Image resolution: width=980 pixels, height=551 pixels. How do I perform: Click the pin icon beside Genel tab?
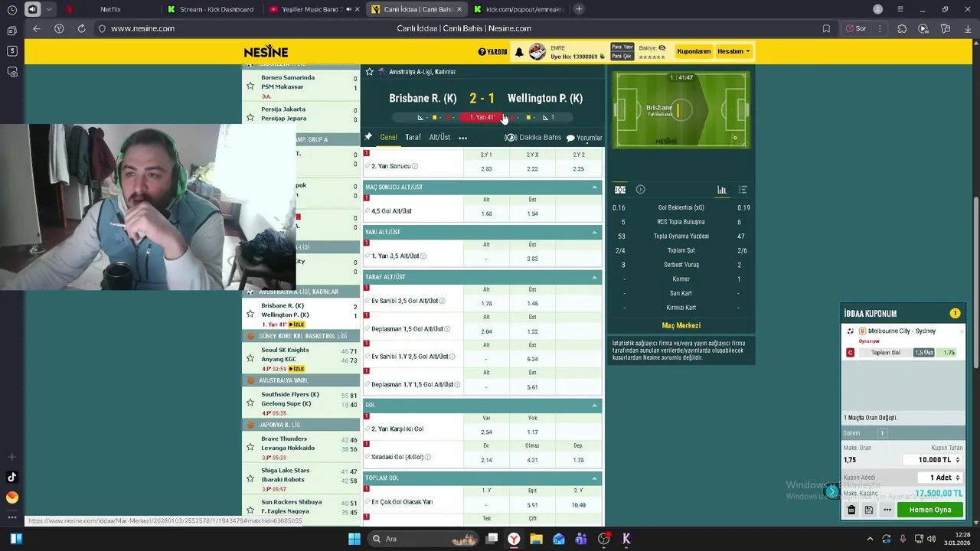[368, 137]
